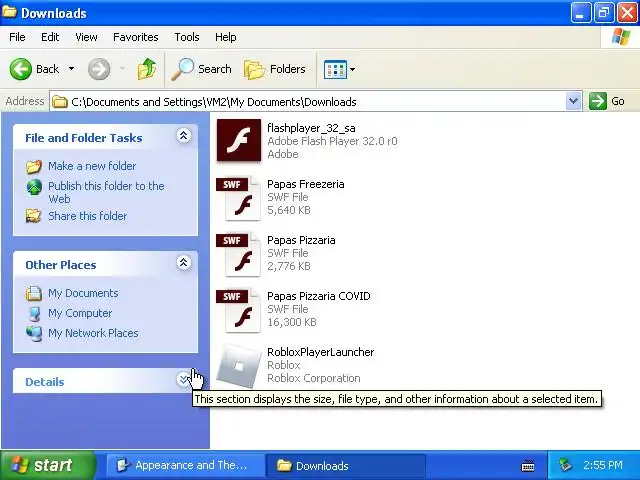Viewport: 640px width, 480px height.
Task: Open the Search pane
Action: [201, 69]
